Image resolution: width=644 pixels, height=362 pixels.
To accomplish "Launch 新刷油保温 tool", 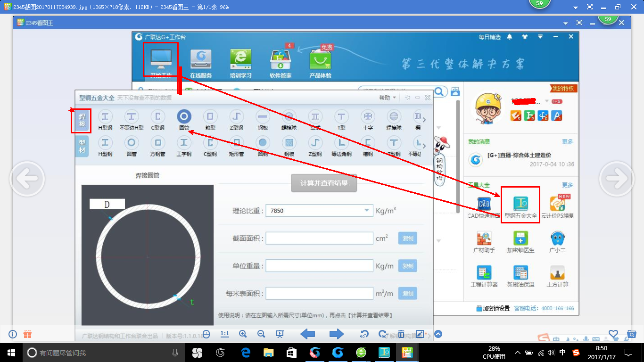I will 520,277.
